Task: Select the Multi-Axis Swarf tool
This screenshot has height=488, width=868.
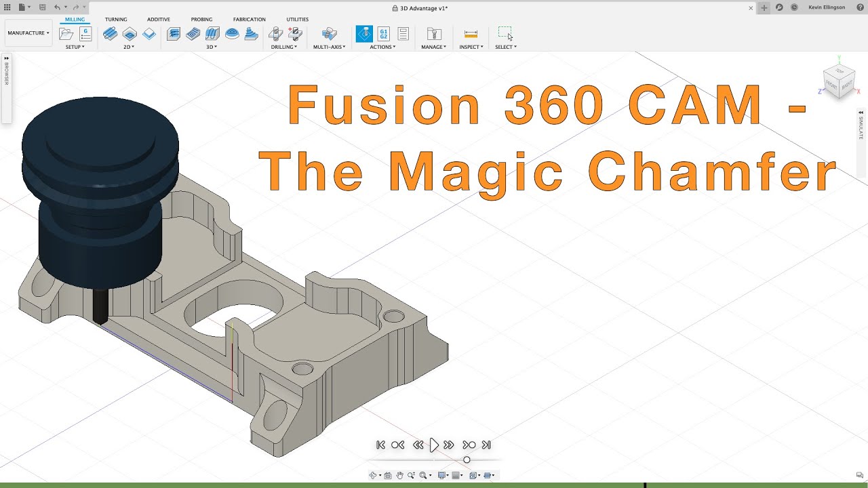Action: (330, 33)
